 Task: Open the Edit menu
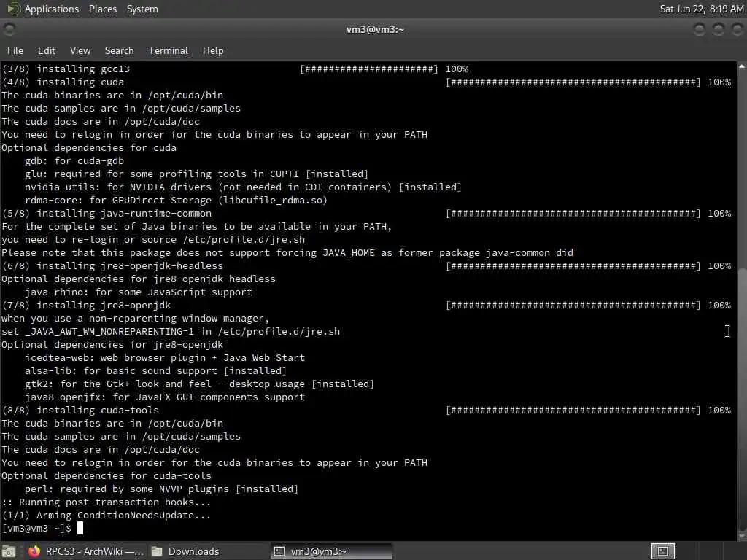click(46, 50)
